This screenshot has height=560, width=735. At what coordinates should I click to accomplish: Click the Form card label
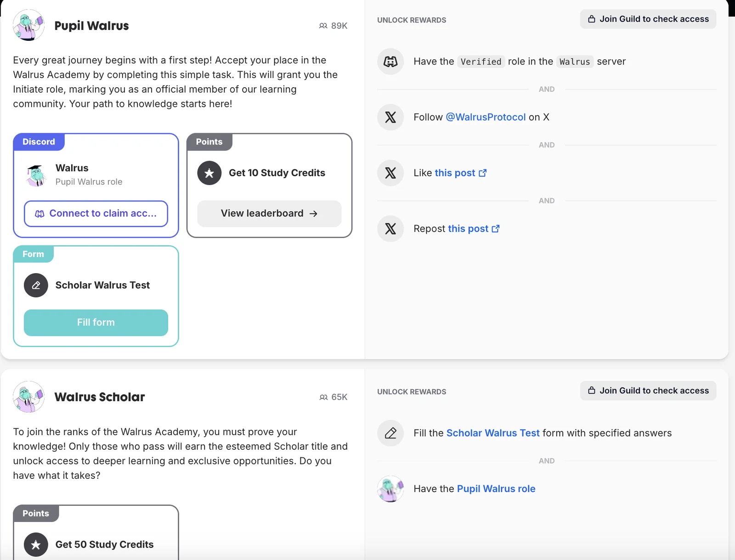tap(34, 254)
